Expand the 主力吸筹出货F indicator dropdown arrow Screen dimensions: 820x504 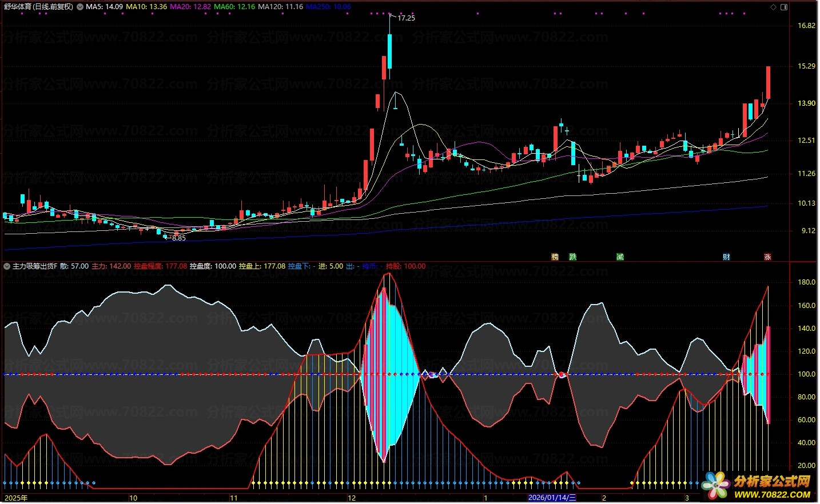click(6, 266)
